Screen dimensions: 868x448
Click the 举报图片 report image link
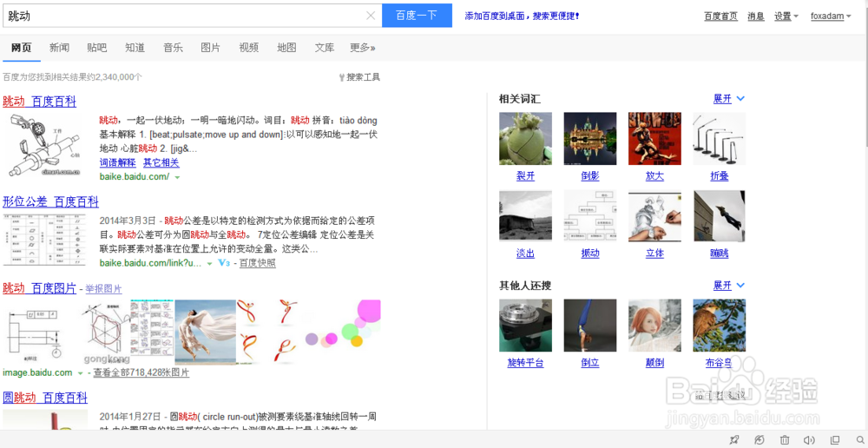click(103, 288)
